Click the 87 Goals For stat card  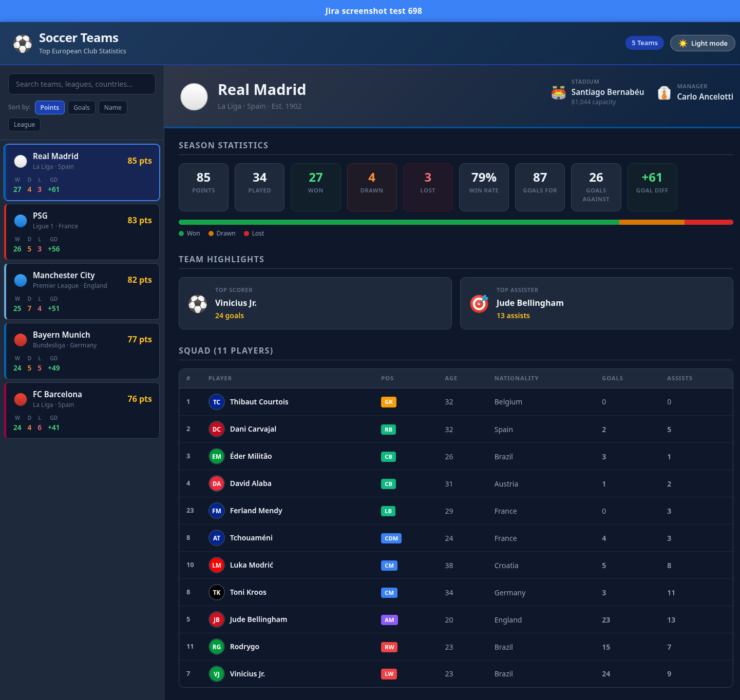click(540, 187)
